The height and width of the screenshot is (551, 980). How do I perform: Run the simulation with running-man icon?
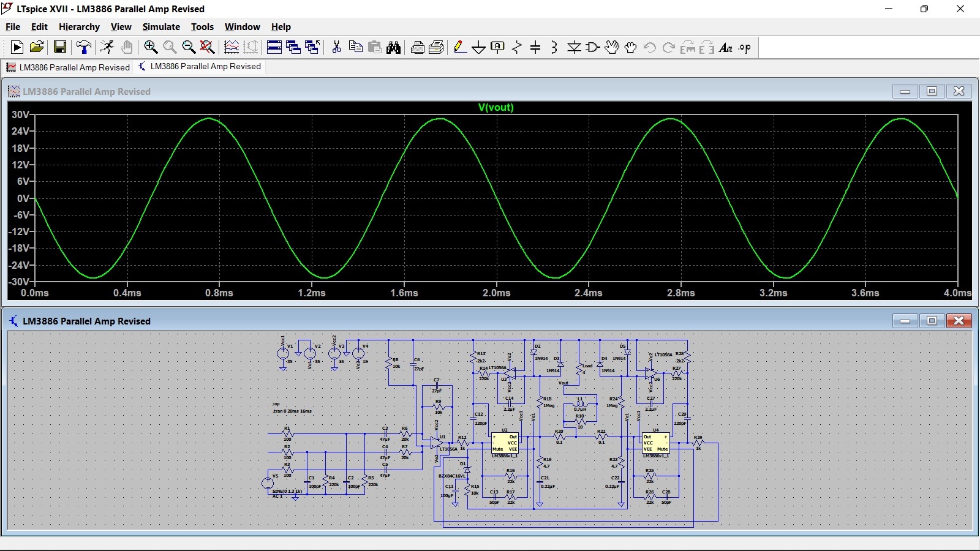[107, 47]
